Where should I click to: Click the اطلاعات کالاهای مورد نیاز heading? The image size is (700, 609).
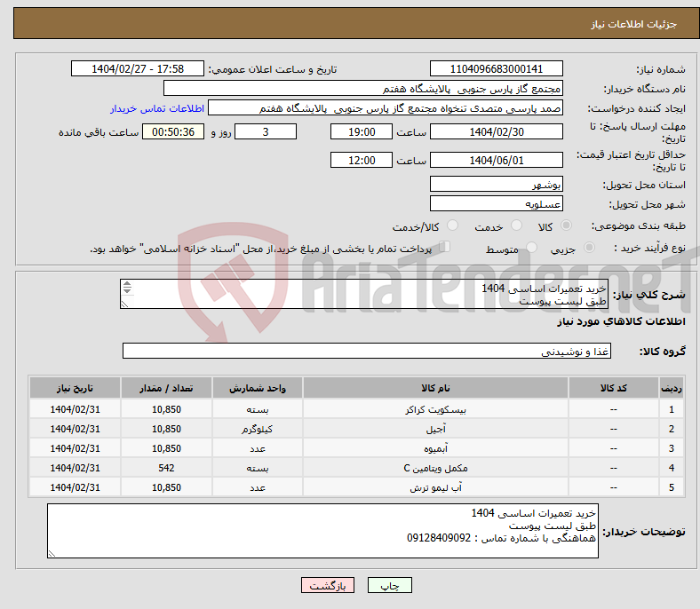pos(621,321)
